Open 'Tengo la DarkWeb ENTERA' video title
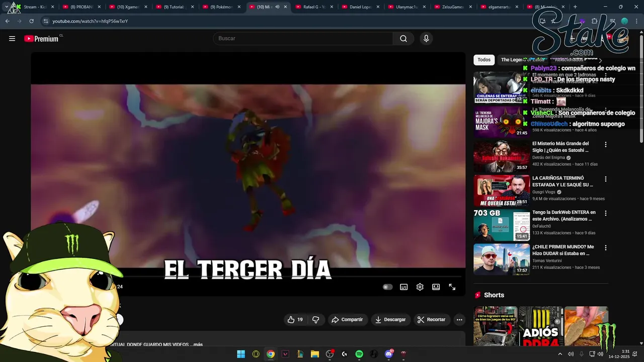The width and height of the screenshot is (644, 362). point(564,216)
